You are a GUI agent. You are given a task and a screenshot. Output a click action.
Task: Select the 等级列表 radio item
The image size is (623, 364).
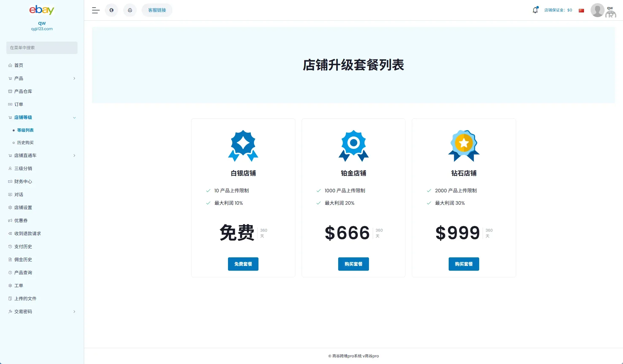(x=25, y=130)
